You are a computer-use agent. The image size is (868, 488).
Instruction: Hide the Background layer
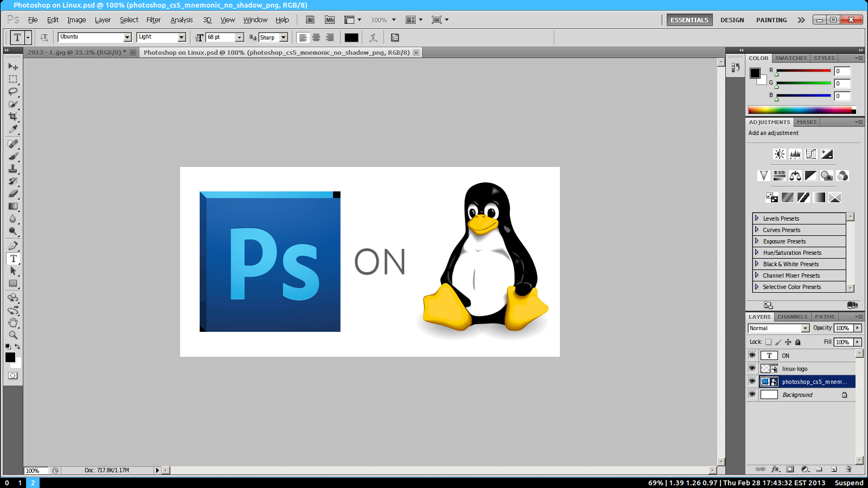[x=752, y=394]
